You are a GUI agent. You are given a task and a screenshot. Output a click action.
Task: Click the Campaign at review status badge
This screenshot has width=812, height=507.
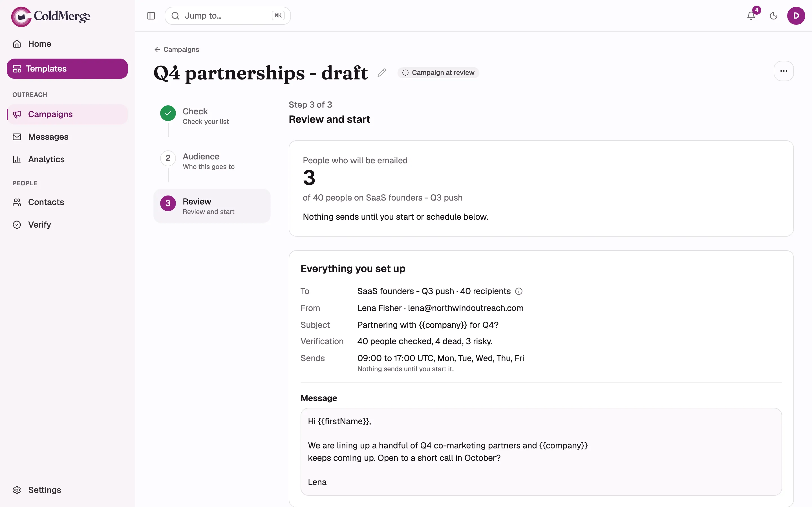tap(438, 73)
